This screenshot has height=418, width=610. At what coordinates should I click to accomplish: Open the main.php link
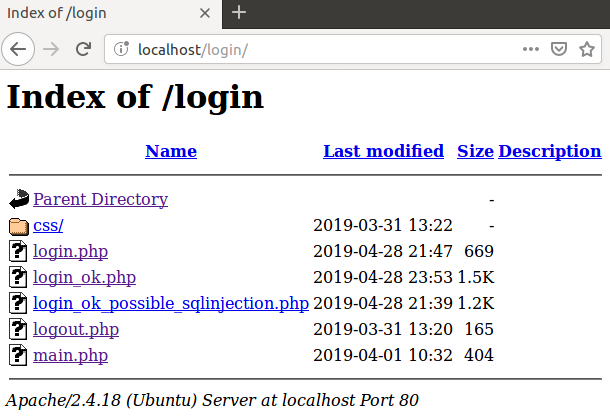point(70,356)
